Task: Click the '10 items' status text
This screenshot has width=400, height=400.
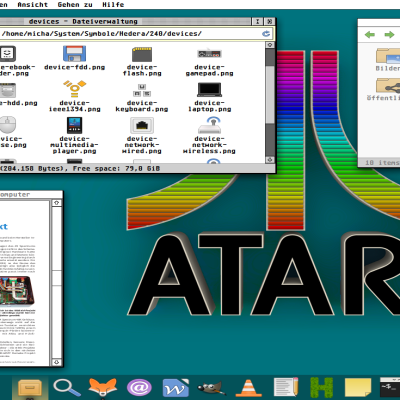Action: tap(382, 163)
